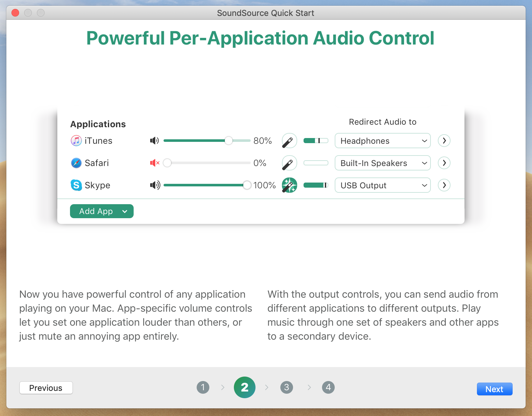The image size is (532, 416).
Task: Click the iTunes audio level meter
Action: [316, 141]
